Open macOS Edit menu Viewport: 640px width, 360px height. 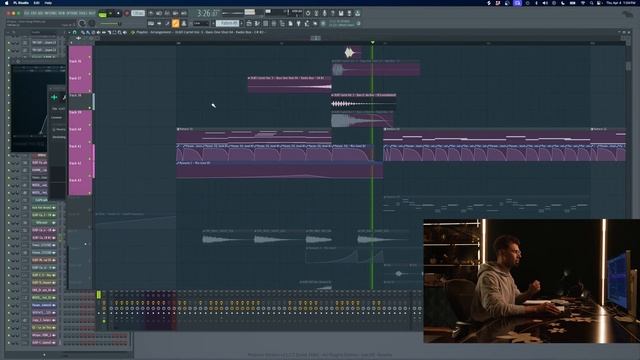tap(36, 2)
